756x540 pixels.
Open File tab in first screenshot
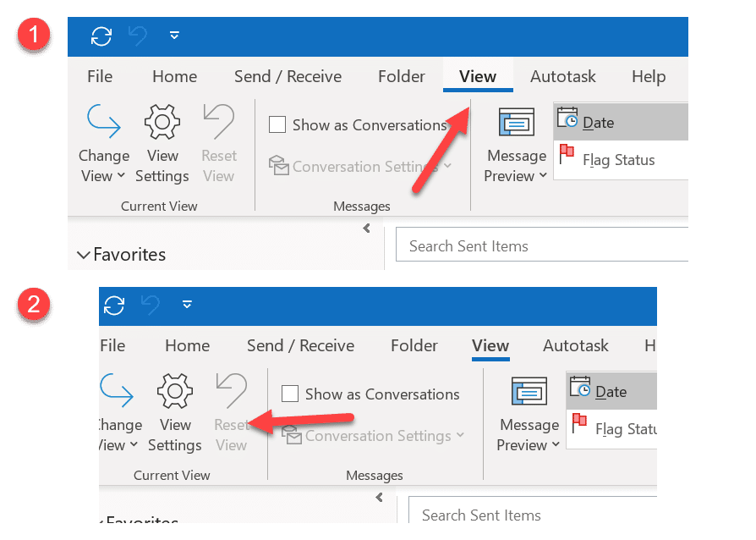coord(100,76)
